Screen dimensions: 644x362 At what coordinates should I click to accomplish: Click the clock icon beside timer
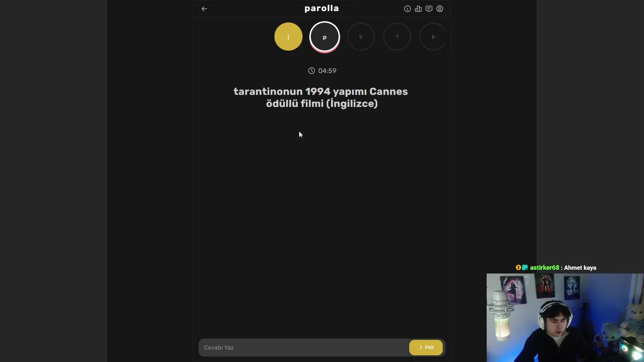click(x=311, y=71)
